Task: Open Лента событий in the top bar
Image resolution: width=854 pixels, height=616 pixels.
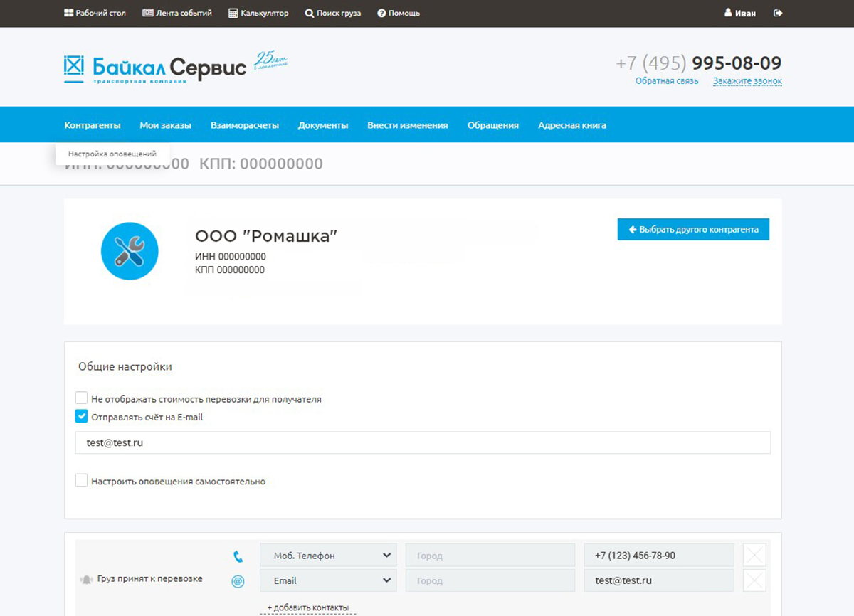Action: coord(177,13)
